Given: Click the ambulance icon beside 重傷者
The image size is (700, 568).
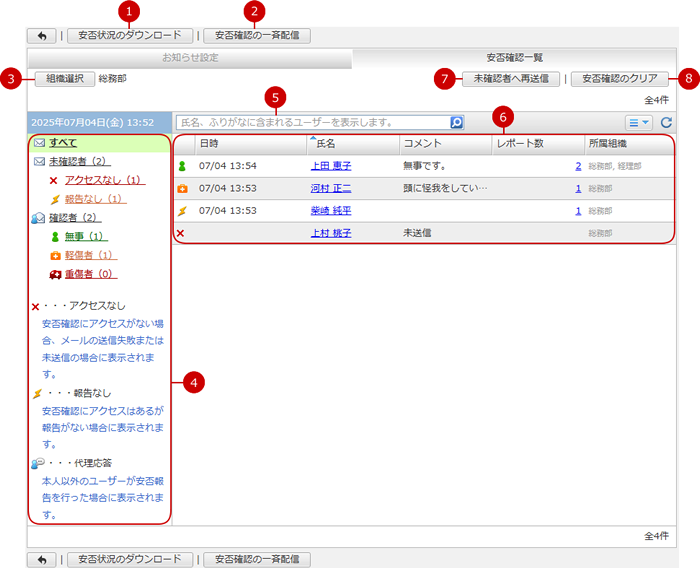Looking at the screenshot, I should 55,274.
